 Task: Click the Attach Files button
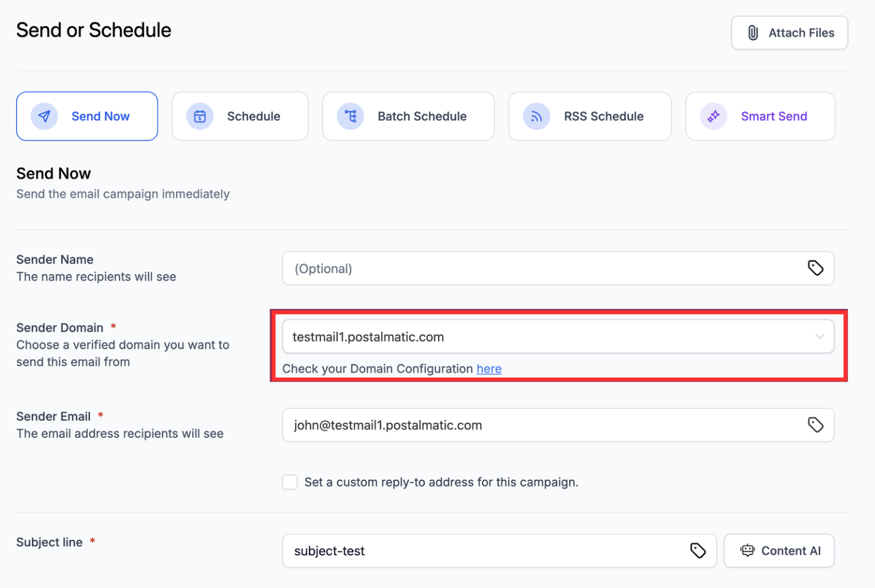coord(789,33)
